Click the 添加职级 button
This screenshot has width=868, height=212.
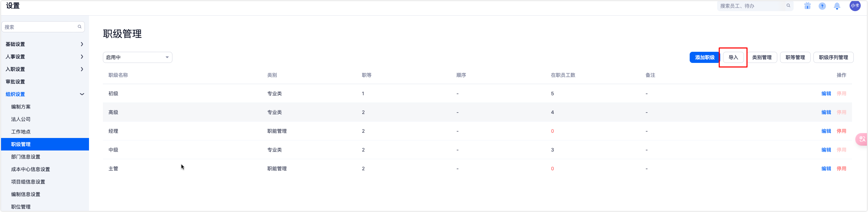(x=705, y=57)
